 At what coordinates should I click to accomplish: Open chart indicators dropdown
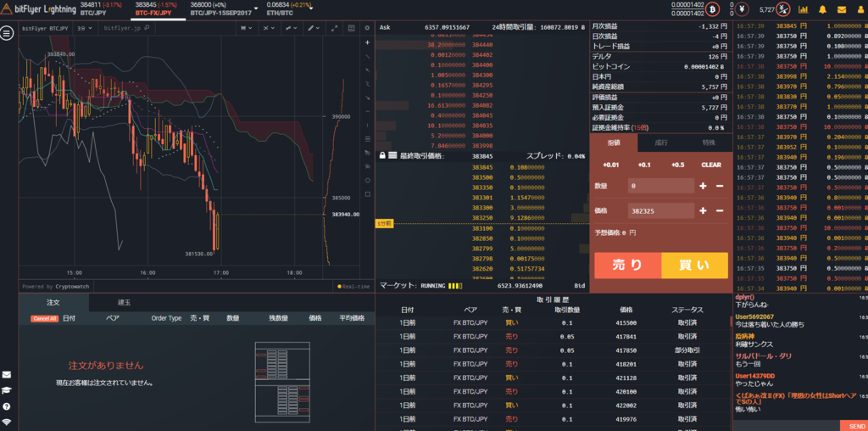[x=269, y=28]
